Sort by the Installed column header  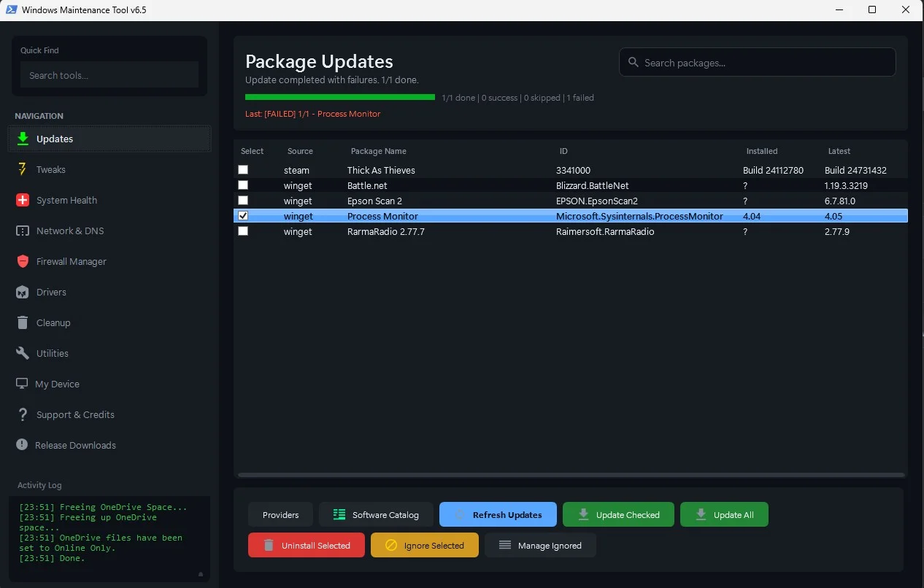762,151
